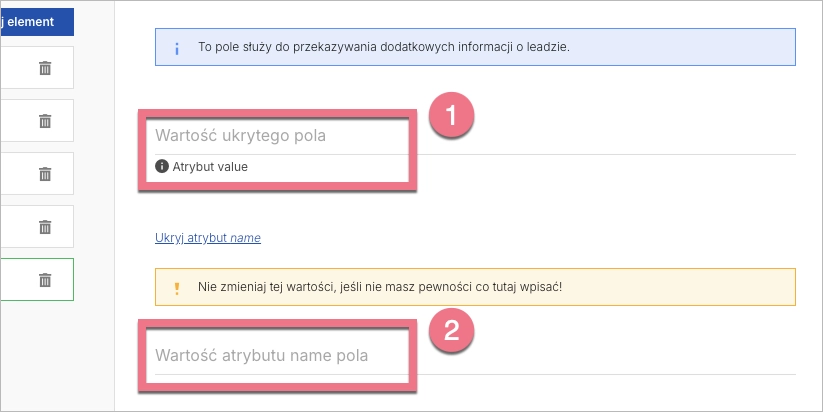The height and width of the screenshot is (412, 823).
Task: Click the "Atrybut value" hint text
Action: click(210, 167)
